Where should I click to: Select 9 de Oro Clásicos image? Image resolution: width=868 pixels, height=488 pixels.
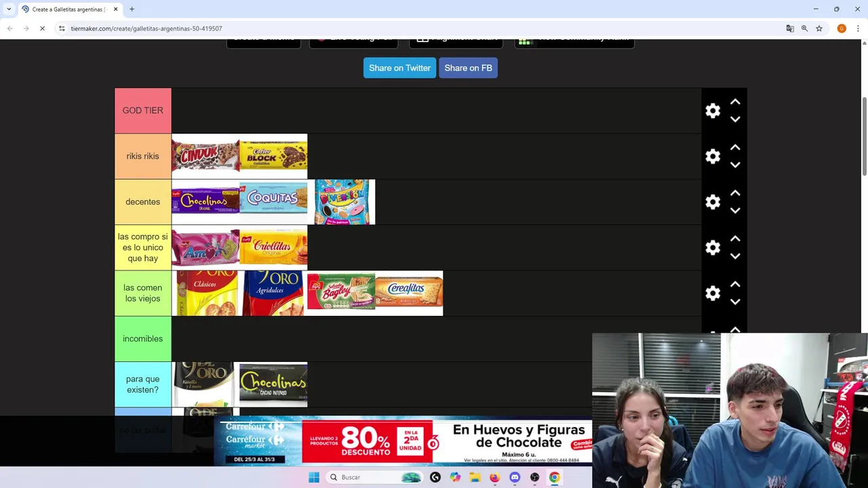click(x=207, y=293)
